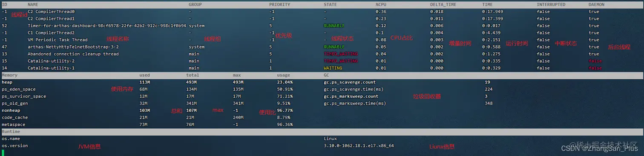
Task: Click the 0.018 delta time value
Action: [437, 12]
